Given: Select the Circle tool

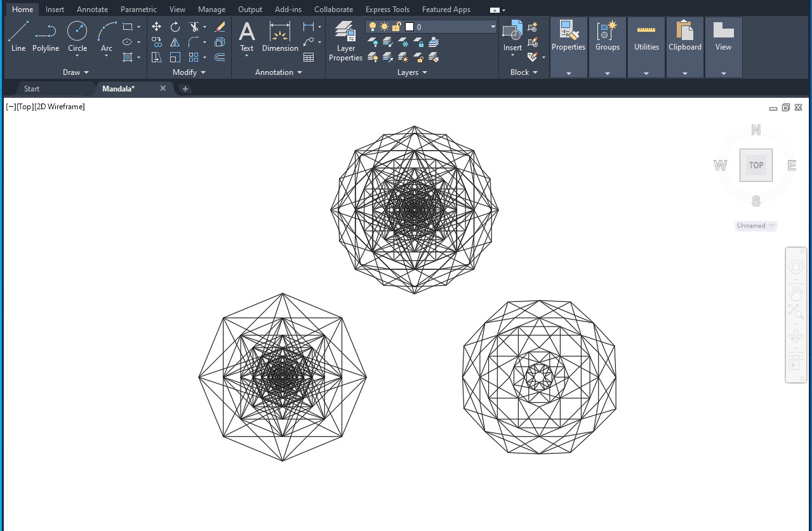Looking at the screenshot, I should [x=77, y=37].
